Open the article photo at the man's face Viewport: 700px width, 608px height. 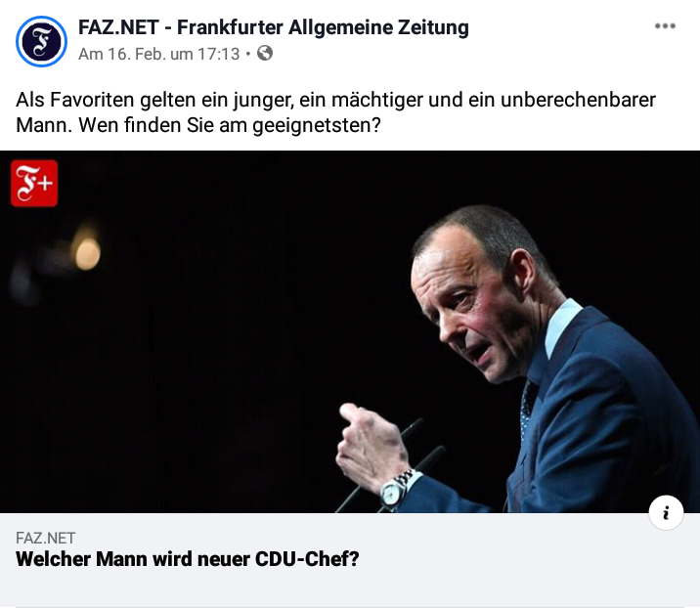click(475, 304)
